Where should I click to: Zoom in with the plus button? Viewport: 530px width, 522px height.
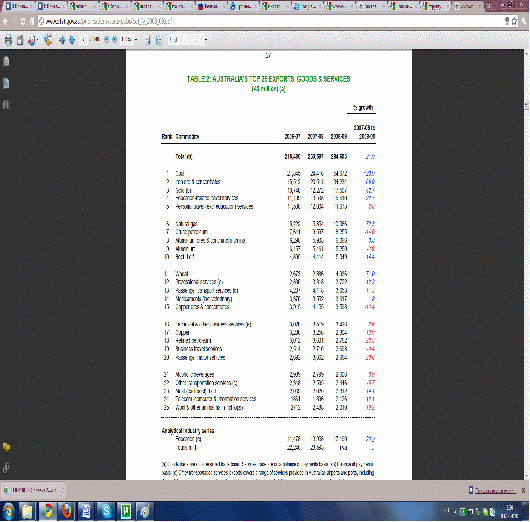[x=115, y=40]
